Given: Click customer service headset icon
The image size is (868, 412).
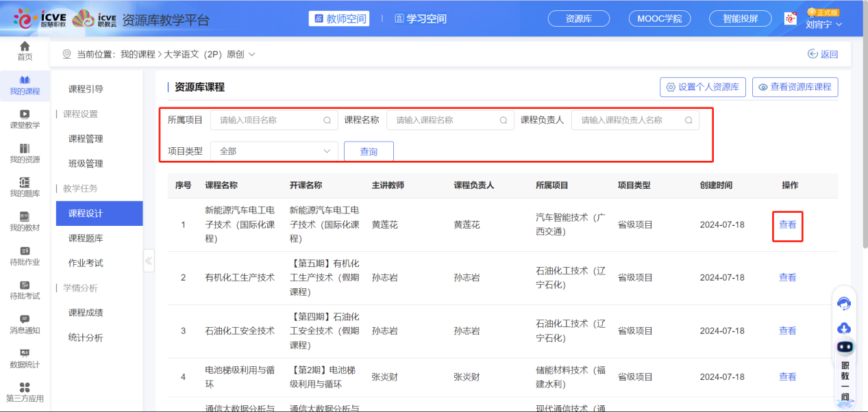Looking at the screenshot, I should tap(844, 303).
